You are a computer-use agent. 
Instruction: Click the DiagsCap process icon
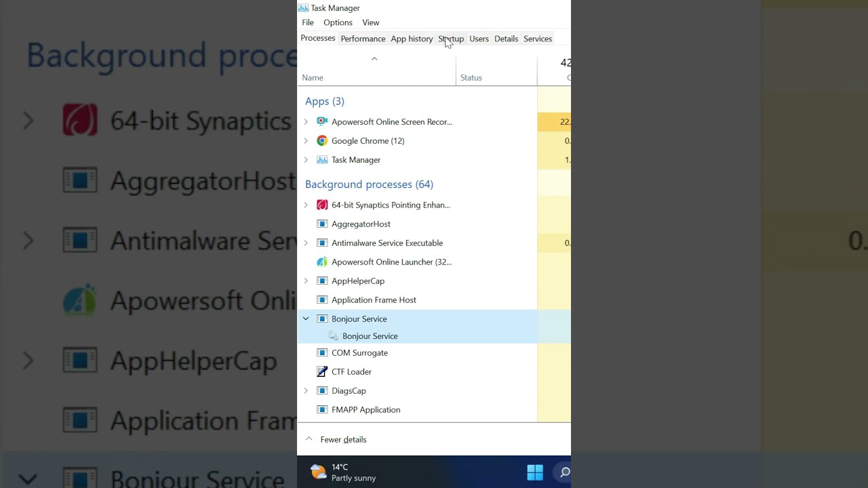point(322,390)
